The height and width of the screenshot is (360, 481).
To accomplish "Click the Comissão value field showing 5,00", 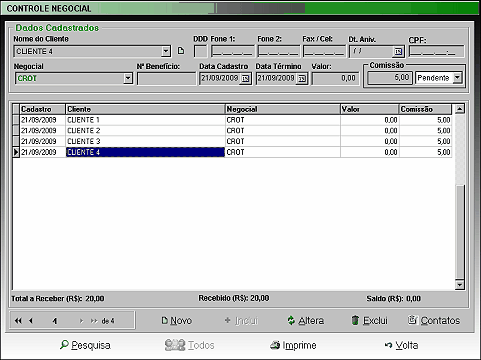I will [x=390, y=78].
